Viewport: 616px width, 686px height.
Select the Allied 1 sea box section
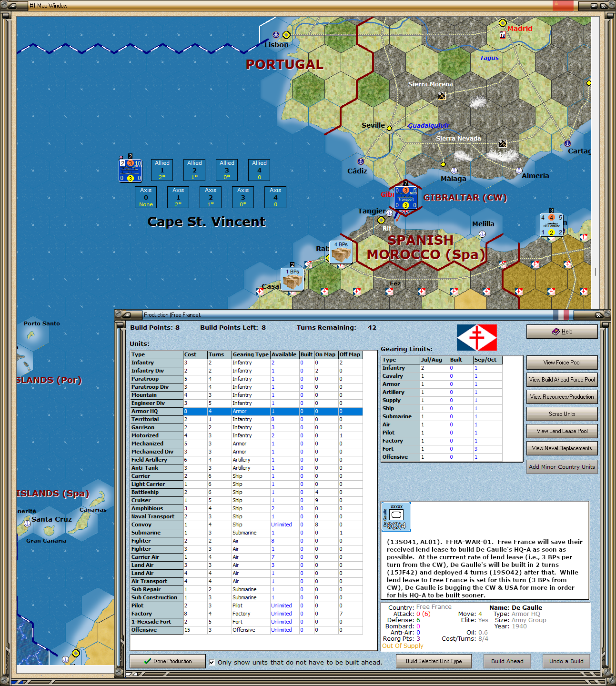click(x=162, y=170)
